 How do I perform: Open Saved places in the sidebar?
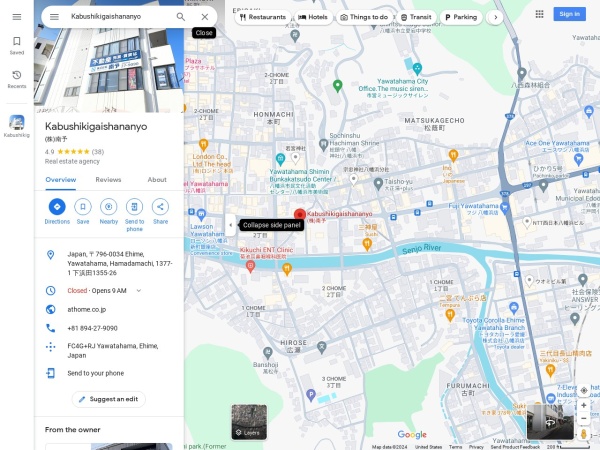pyautogui.click(x=17, y=46)
